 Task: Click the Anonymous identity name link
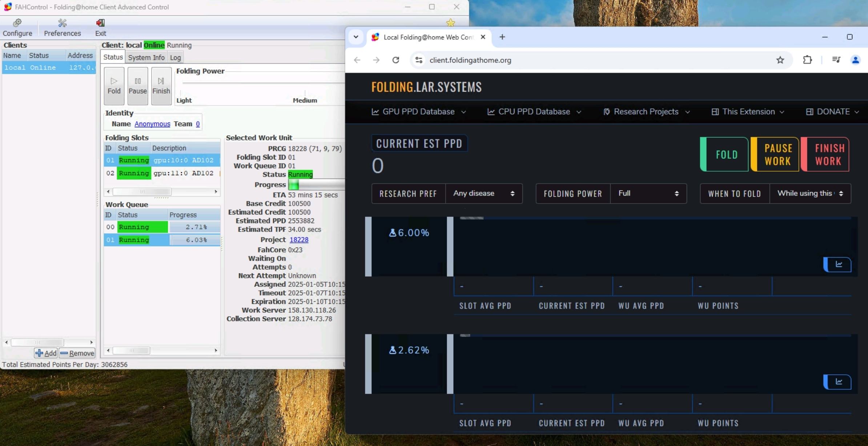tap(152, 124)
